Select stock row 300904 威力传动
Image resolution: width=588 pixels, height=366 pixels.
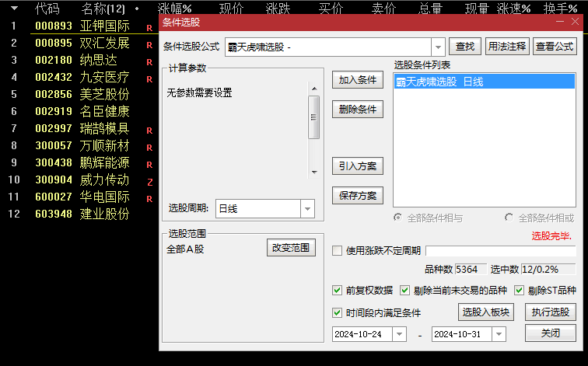tap(82, 180)
